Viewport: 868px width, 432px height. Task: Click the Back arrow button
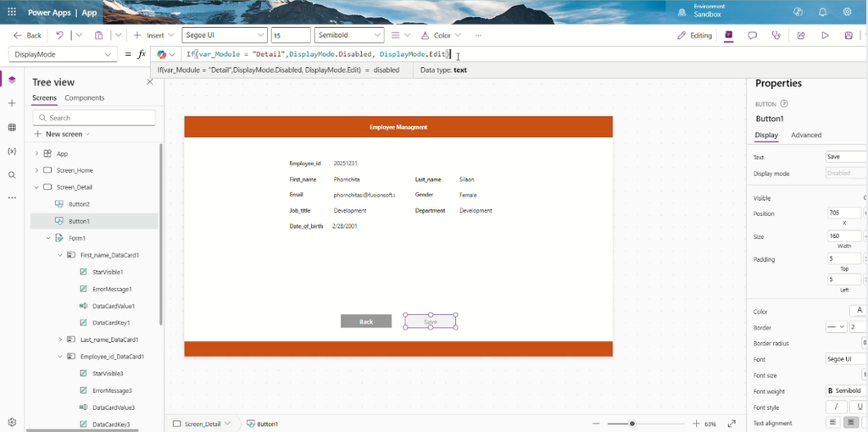click(x=27, y=36)
